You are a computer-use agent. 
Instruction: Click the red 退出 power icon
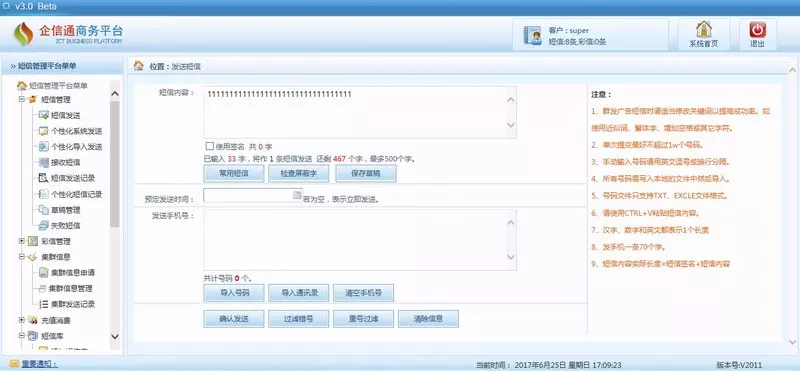[758, 30]
